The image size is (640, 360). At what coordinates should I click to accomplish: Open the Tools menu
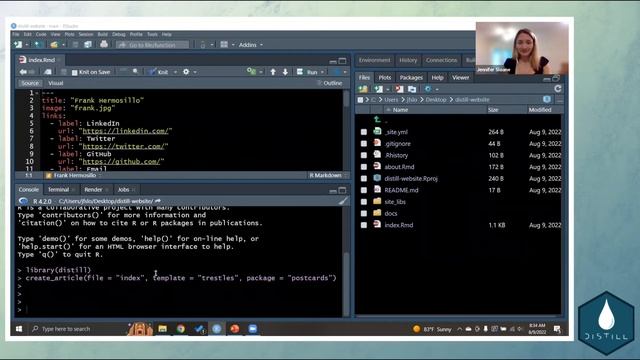click(152, 34)
